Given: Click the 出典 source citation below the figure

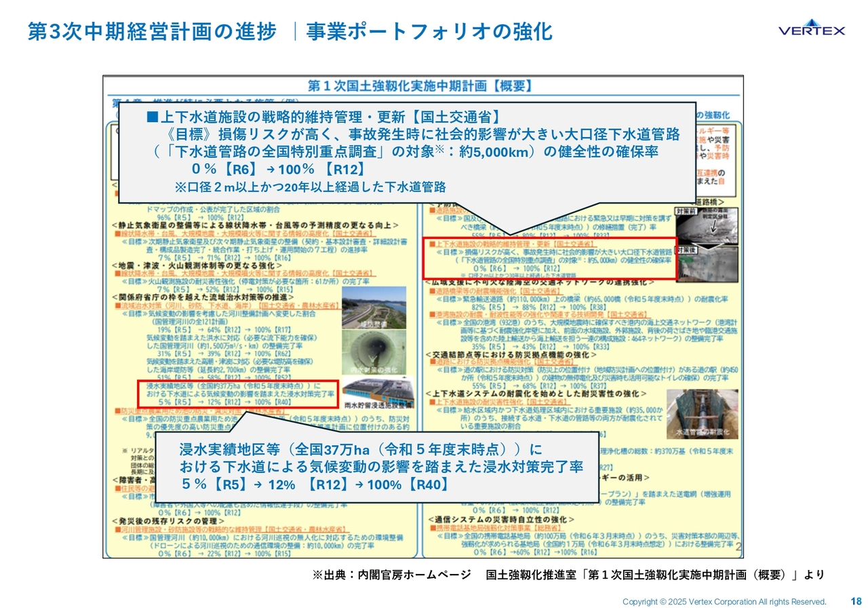Looking at the screenshot, I should pos(568,575).
